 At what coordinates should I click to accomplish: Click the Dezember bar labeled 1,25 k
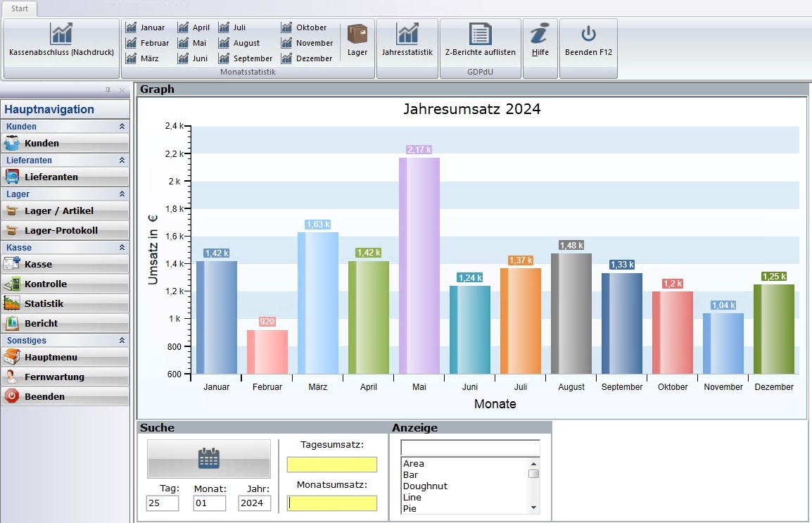774,329
